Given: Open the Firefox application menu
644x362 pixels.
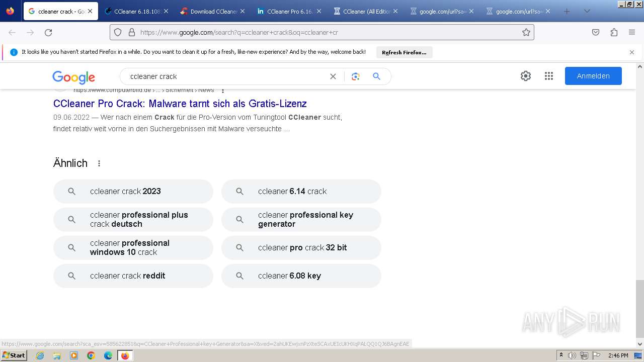Looking at the screenshot, I should pos(632,32).
